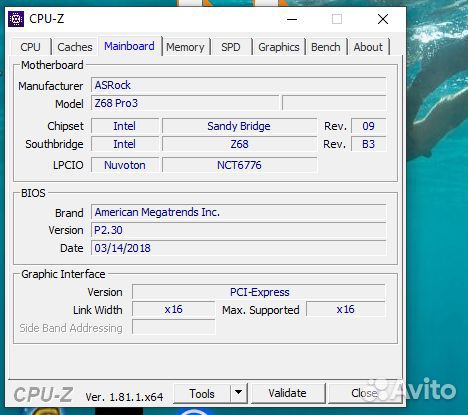Click the chipset revision 09 field
Screen dimensions: 468x415
[368, 126]
